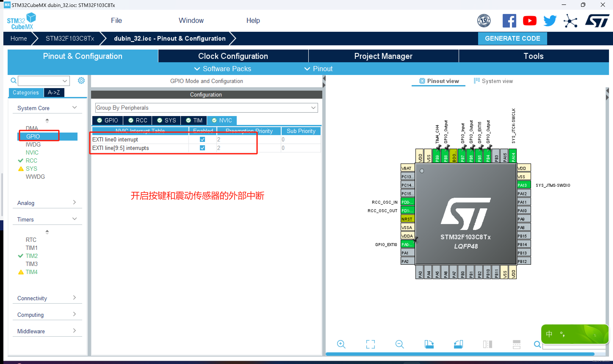Select the PB9 pin on the chip
This screenshot has width=613, height=364.
437,156
